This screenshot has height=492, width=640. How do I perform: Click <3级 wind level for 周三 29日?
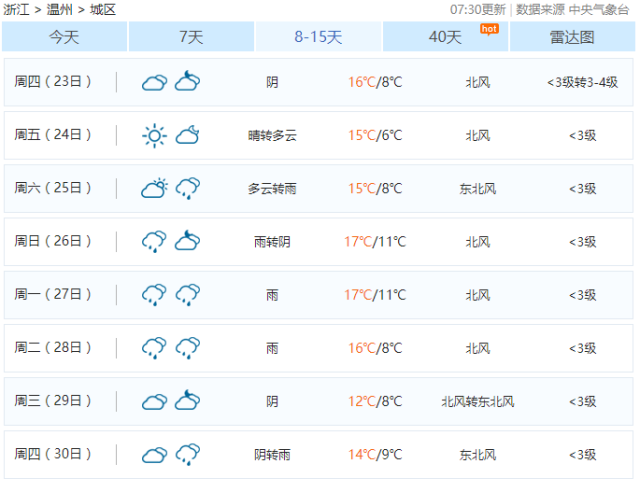point(582,402)
